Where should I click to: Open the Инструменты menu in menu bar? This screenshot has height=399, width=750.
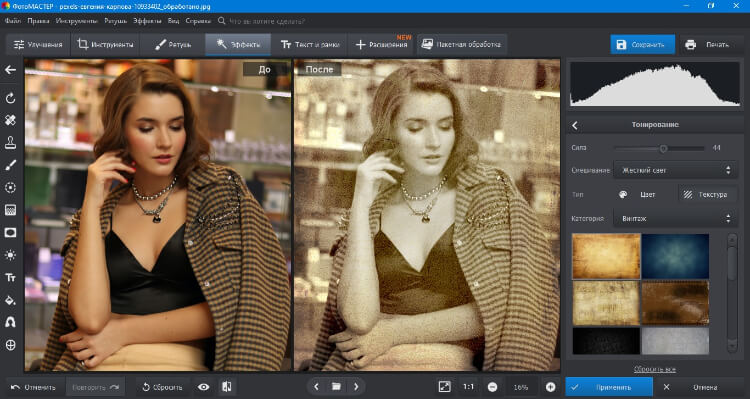(77, 21)
